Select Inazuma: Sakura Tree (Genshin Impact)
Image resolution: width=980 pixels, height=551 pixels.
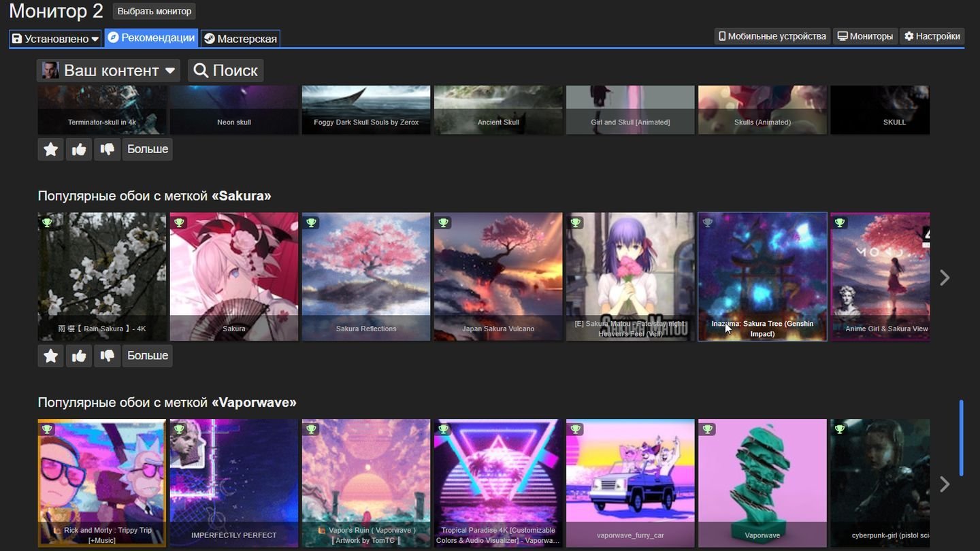pyautogui.click(x=762, y=277)
